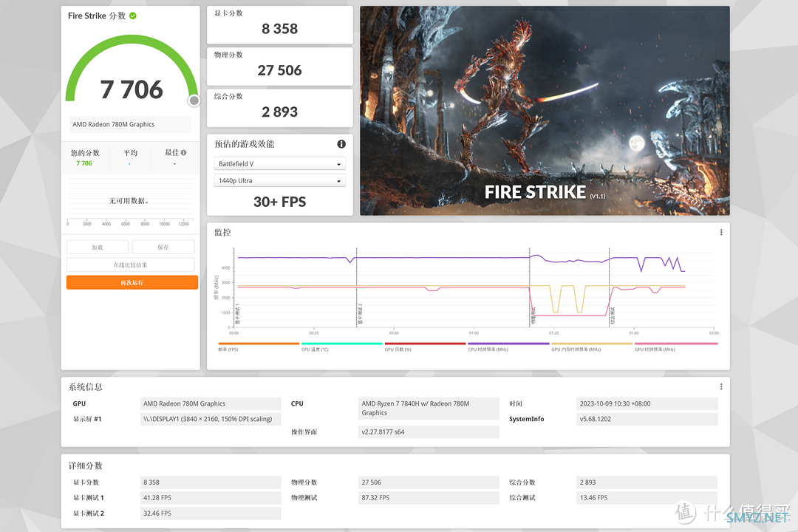Image resolution: width=798 pixels, height=532 pixels.
Task: Click the 2 893 综合分数 card
Action: pyautogui.click(x=280, y=108)
